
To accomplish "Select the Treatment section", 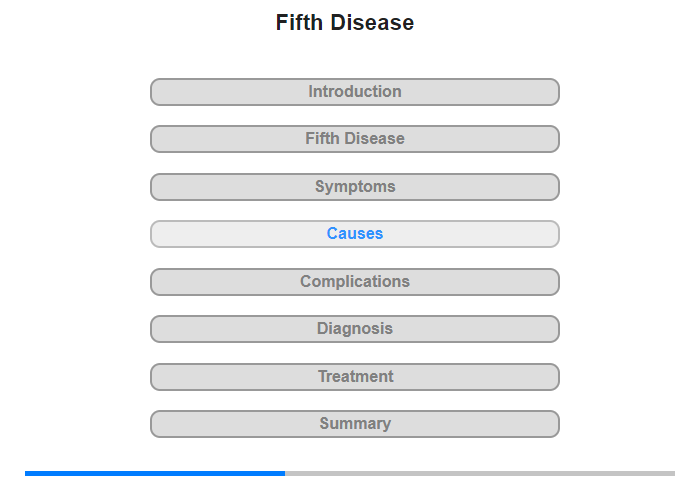I will 355,377.
